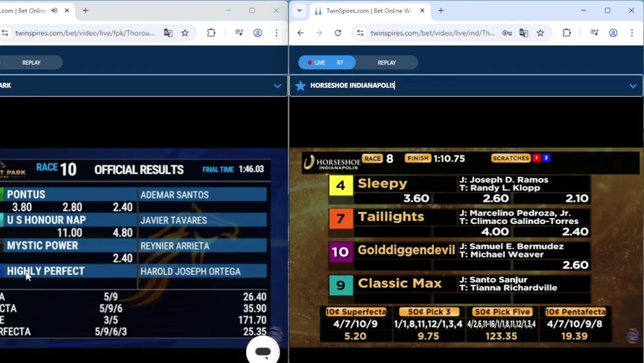Image resolution: width=644 pixels, height=363 pixels.
Task: Switch to REPLAY in left window
Action: tap(31, 63)
